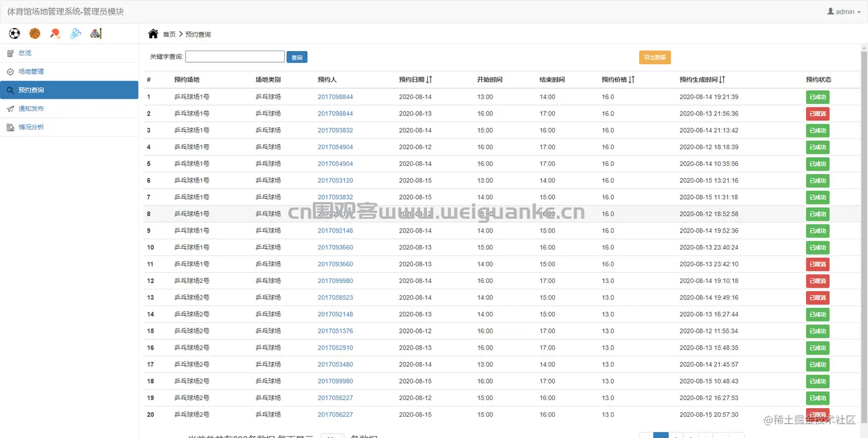This screenshot has width=868, height=438.
Task: Click the blue 查询 button
Action: (297, 57)
